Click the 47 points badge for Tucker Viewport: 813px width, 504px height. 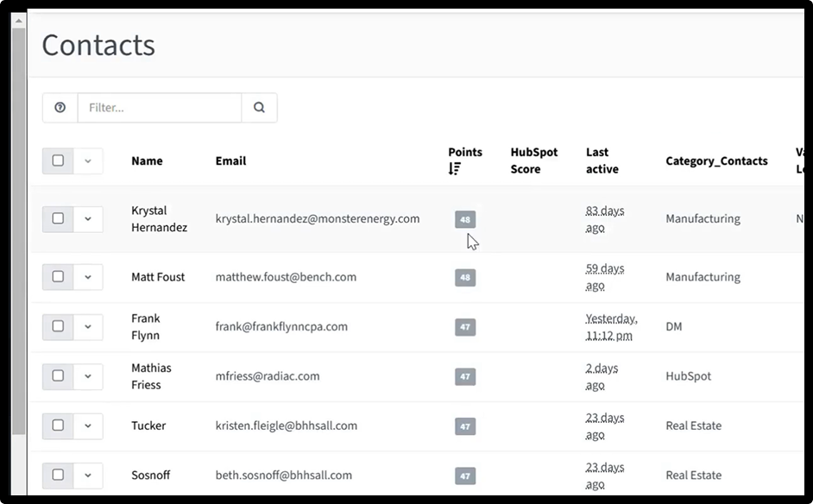(465, 426)
